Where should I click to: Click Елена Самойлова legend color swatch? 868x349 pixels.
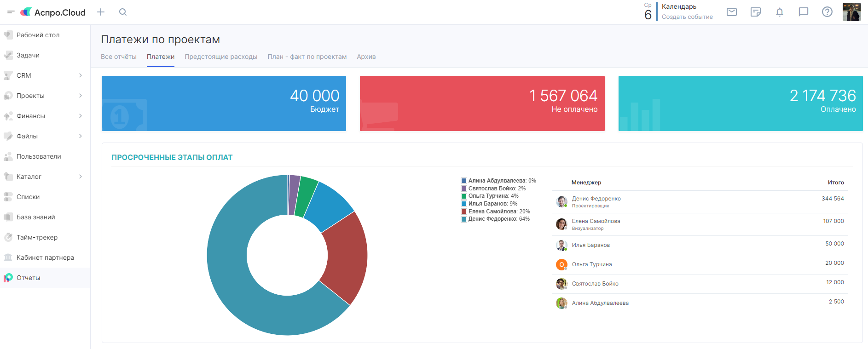click(464, 212)
